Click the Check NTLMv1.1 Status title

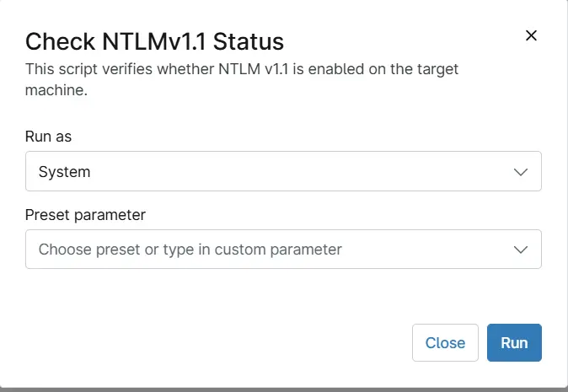[154, 40]
